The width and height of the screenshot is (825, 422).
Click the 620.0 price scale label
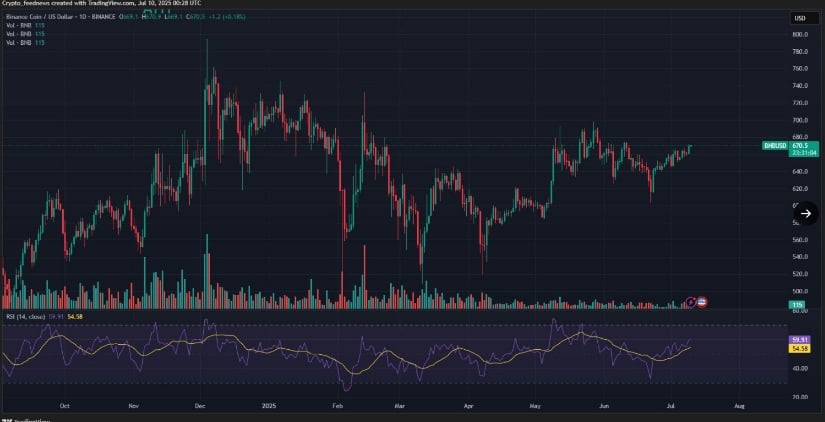[x=800, y=188]
